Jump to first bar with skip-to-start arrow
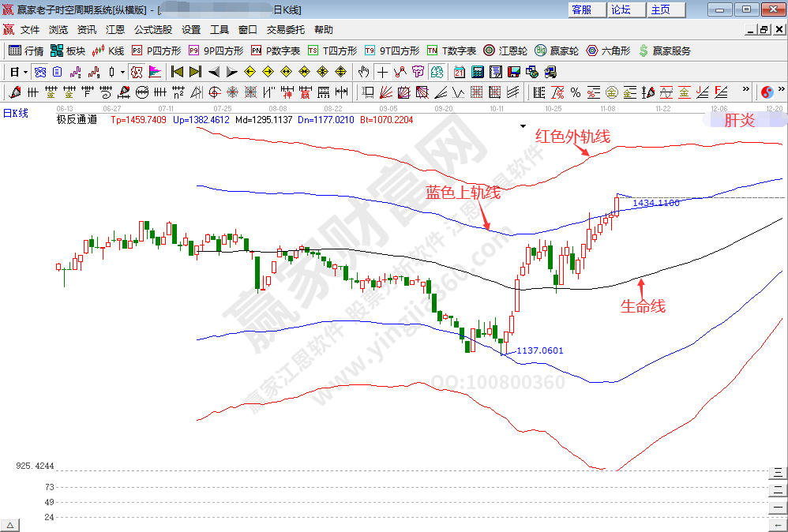Viewport: 788px width, 532px height. pyautogui.click(x=178, y=72)
